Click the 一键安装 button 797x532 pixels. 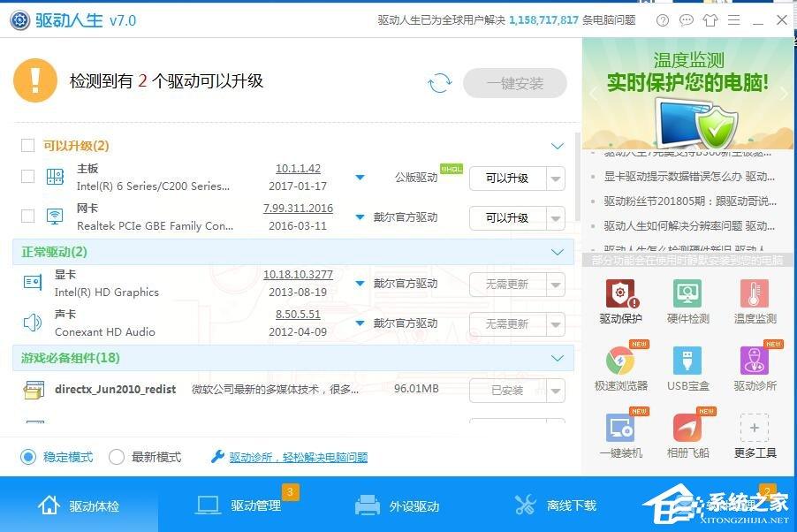click(x=515, y=83)
